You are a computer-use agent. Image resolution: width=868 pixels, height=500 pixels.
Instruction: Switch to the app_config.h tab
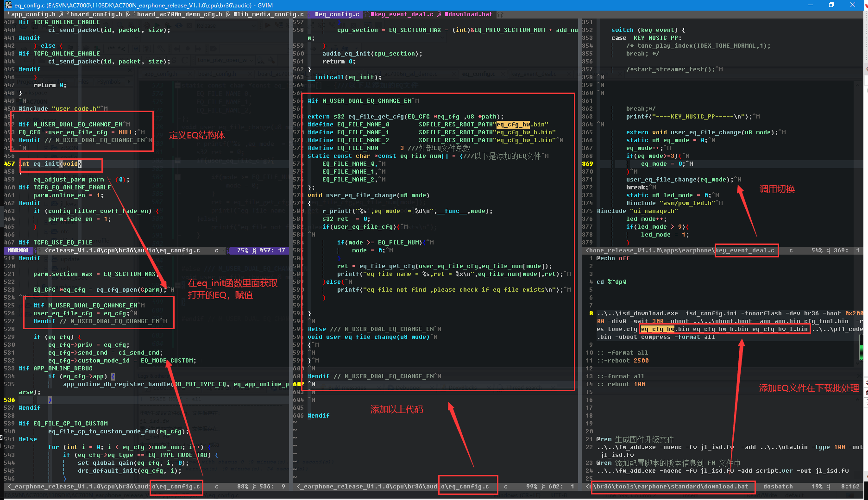(33, 14)
